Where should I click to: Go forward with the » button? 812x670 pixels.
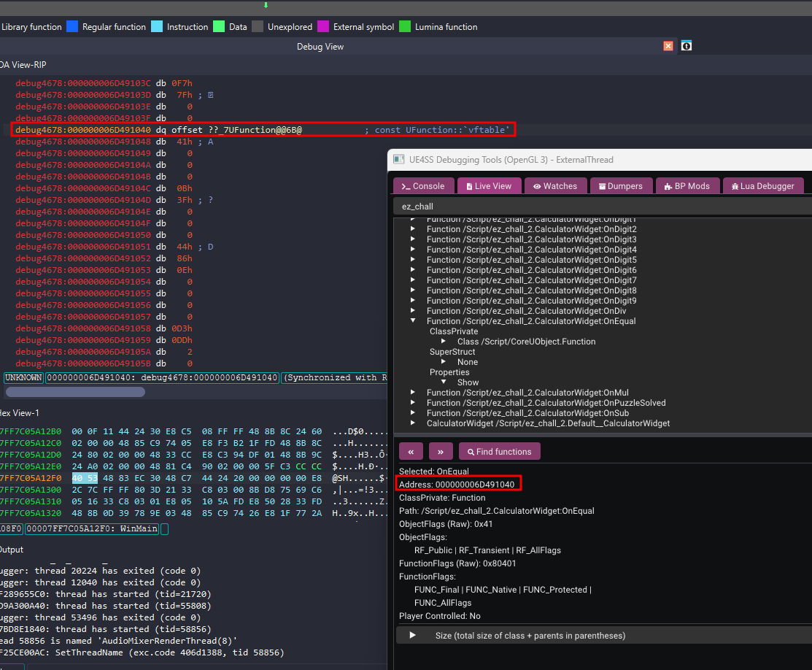[441, 452]
